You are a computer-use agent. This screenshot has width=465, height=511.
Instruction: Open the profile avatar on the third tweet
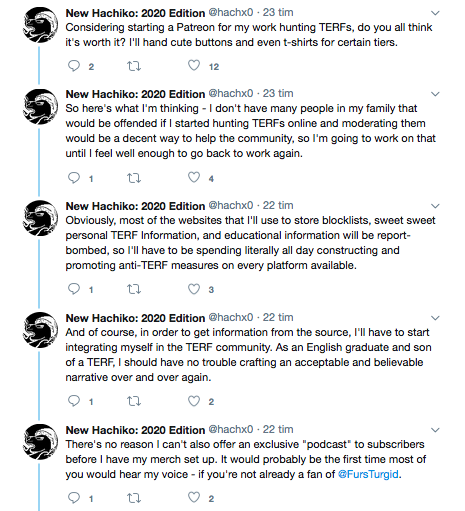[x=40, y=218]
